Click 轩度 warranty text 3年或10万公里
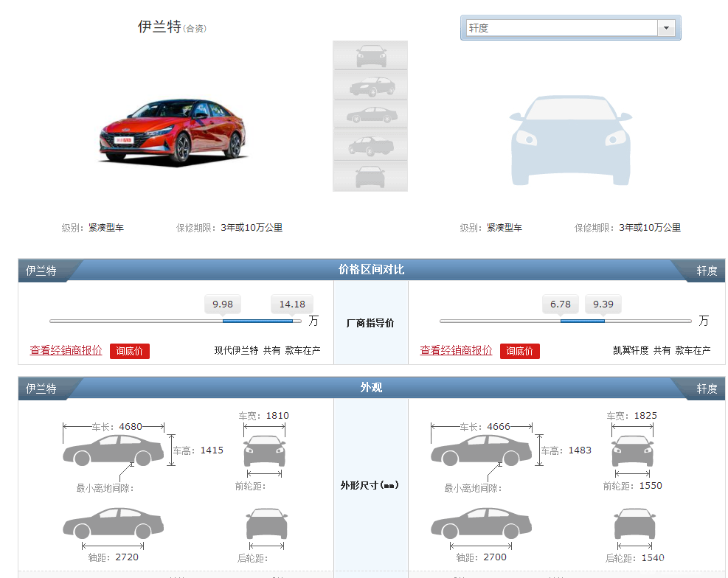Viewport: 728px width, 578px height. coord(650,228)
